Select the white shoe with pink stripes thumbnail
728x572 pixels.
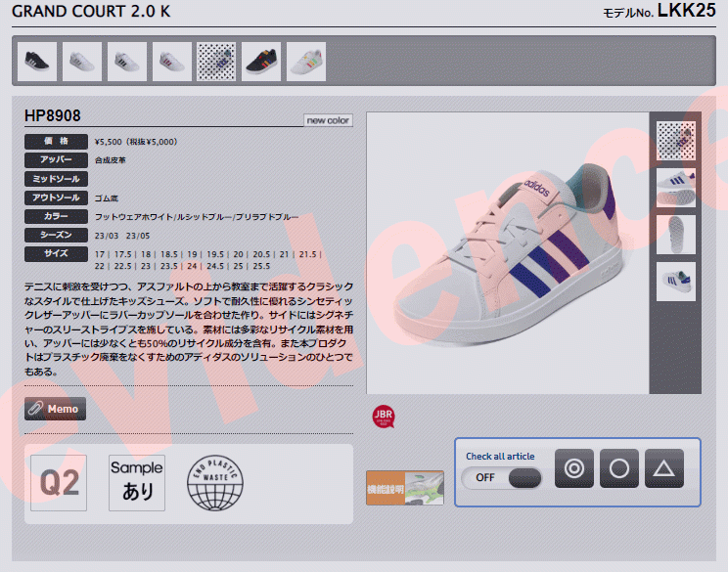(x=172, y=62)
